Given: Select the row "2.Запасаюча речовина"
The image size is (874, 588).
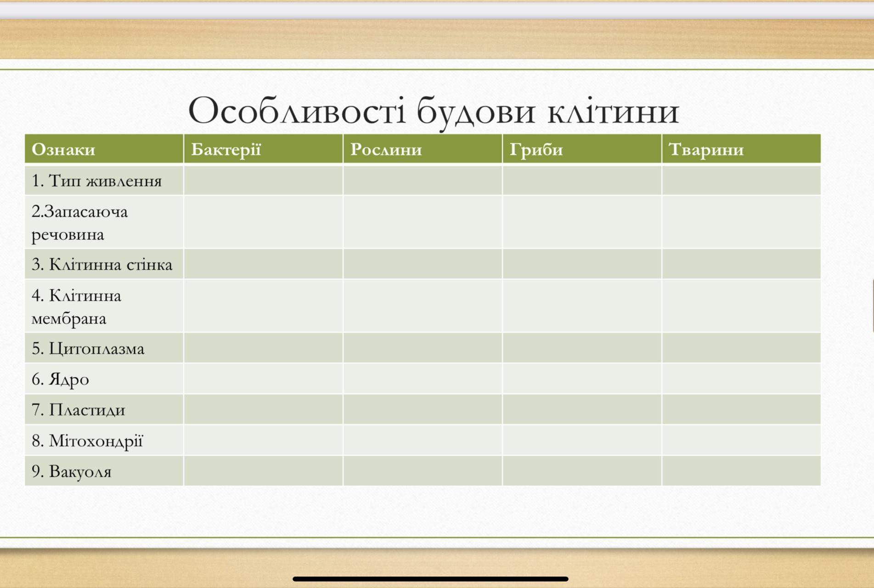Looking at the screenshot, I should pyautogui.click(x=423, y=222).
